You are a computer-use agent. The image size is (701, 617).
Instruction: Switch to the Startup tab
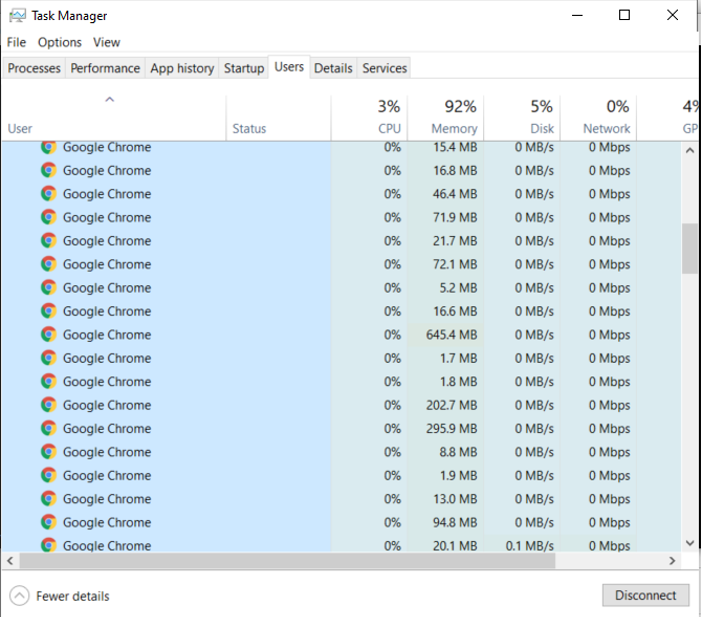pos(244,68)
